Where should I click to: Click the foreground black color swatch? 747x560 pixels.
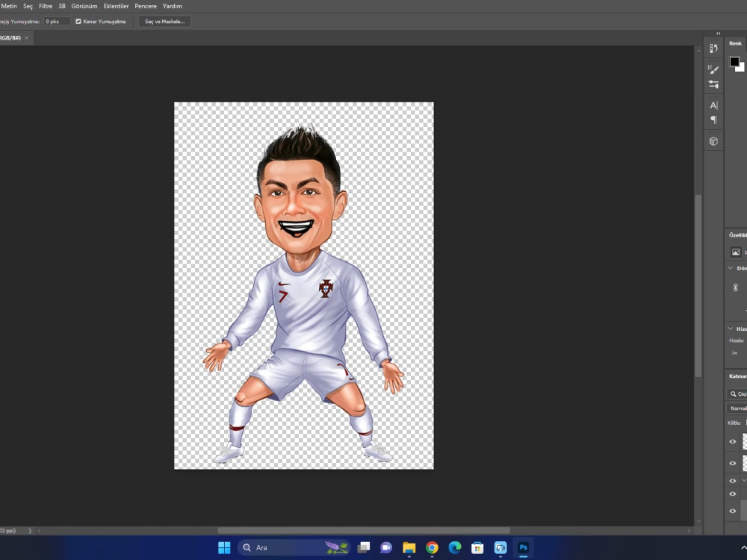tap(734, 61)
